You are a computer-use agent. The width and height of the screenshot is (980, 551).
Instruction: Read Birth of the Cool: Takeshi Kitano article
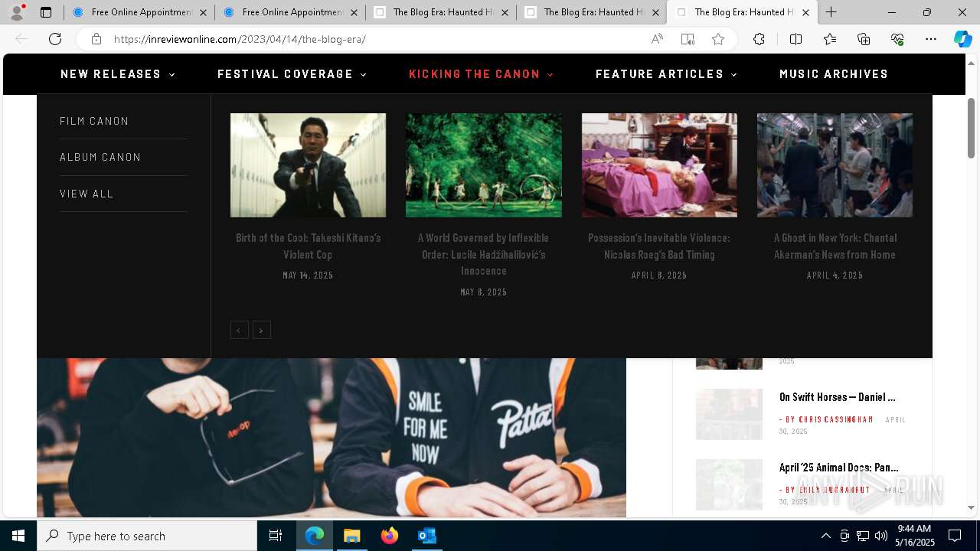click(x=308, y=246)
